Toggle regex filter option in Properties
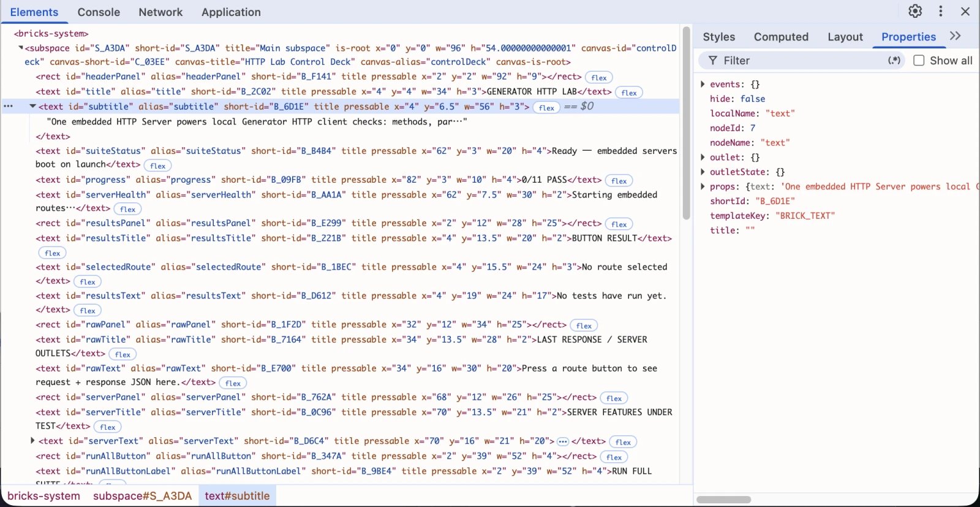The image size is (980, 507). [894, 60]
